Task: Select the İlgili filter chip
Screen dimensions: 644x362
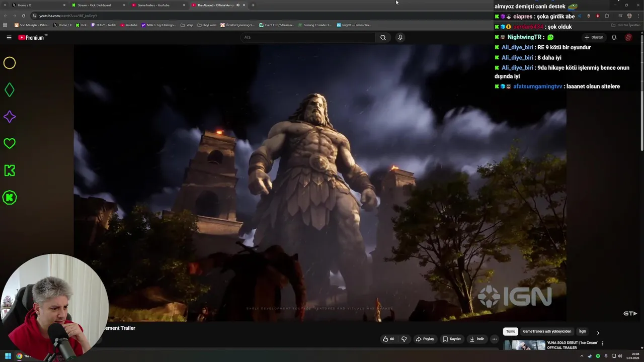Action: tap(582, 331)
